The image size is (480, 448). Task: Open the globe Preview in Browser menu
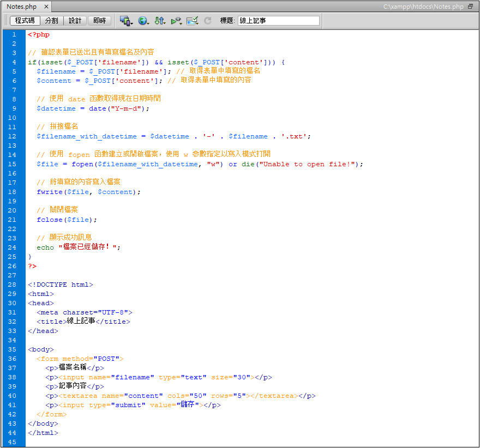[x=143, y=21]
